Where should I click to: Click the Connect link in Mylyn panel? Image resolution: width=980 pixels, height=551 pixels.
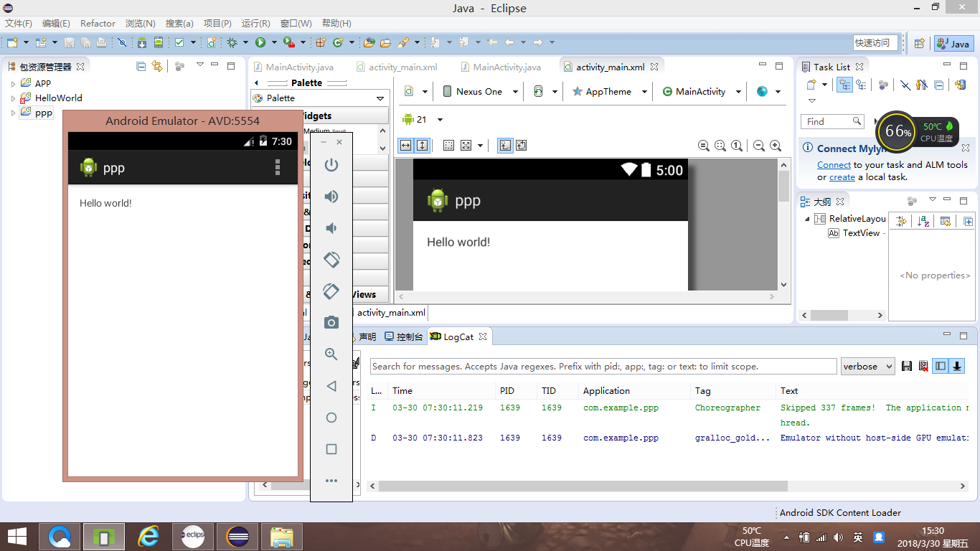click(834, 165)
